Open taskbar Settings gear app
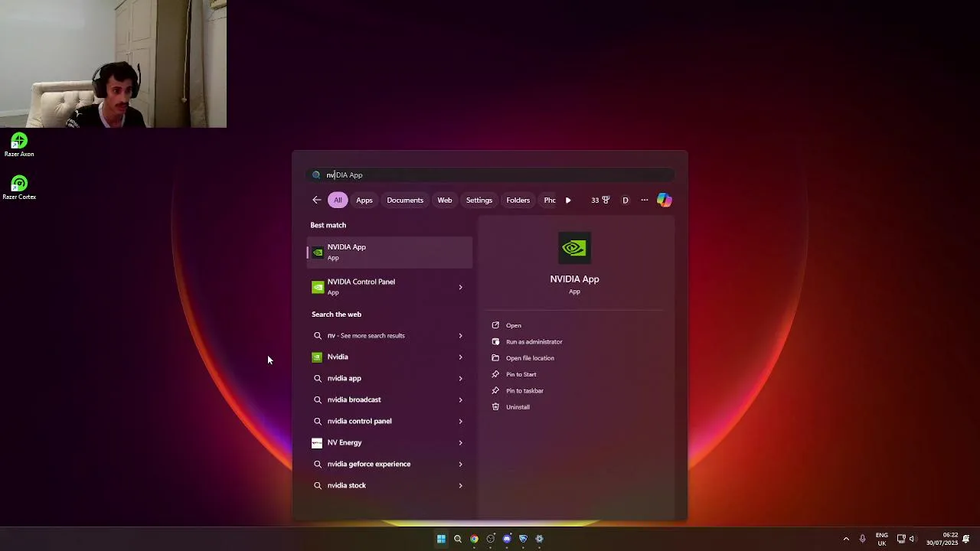Viewport: 980px width, 551px height. click(539, 539)
